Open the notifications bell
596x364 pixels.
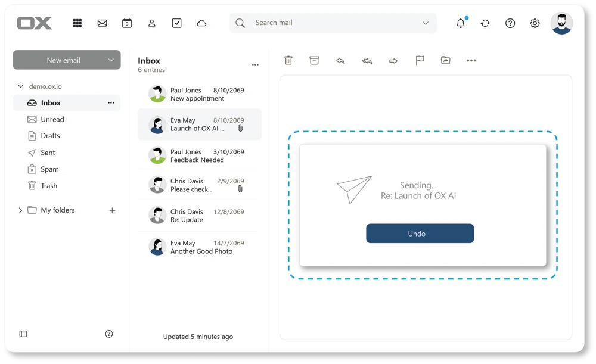pyautogui.click(x=460, y=23)
